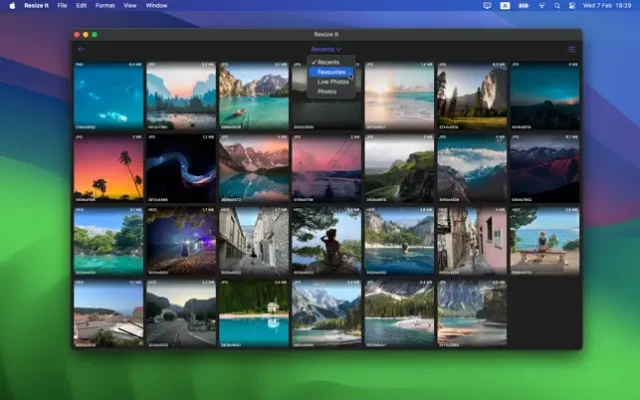640x400 pixels.
Task: Open the keyboard input source icon
Action: (x=505, y=5)
